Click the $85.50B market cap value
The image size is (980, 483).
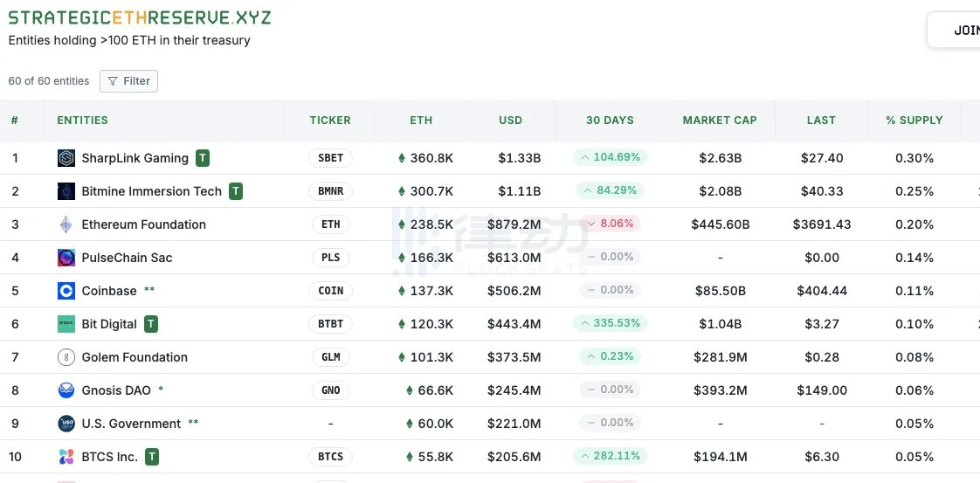pyautogui.click(x=720, y=291)
